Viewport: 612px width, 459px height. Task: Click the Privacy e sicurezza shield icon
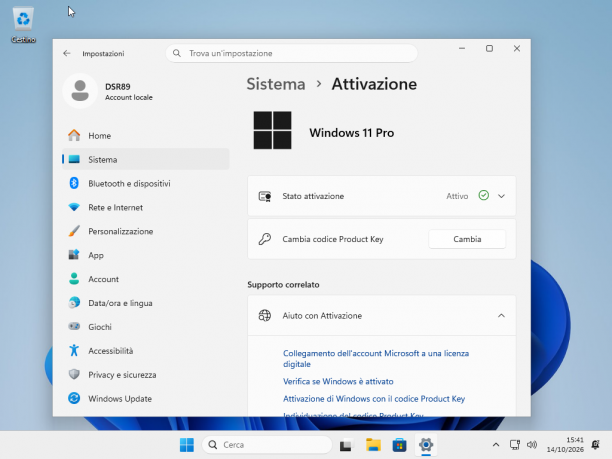tap(74, 374)
